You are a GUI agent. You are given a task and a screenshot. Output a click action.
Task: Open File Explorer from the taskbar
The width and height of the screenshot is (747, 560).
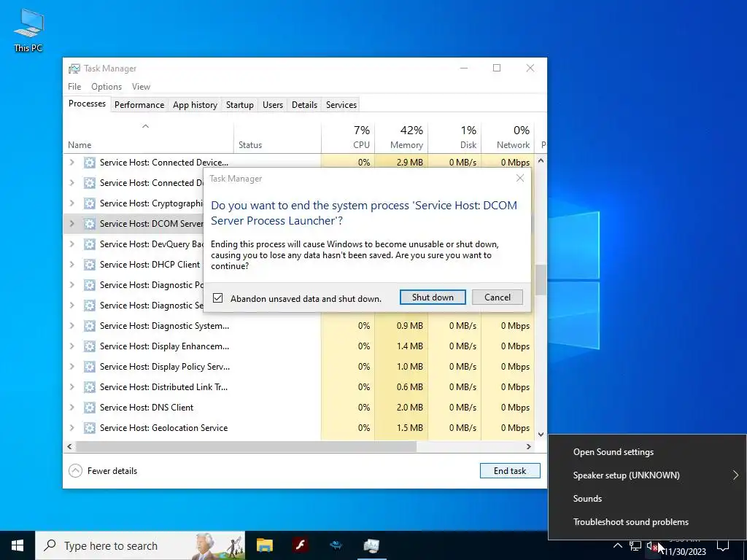coord(264,545)
